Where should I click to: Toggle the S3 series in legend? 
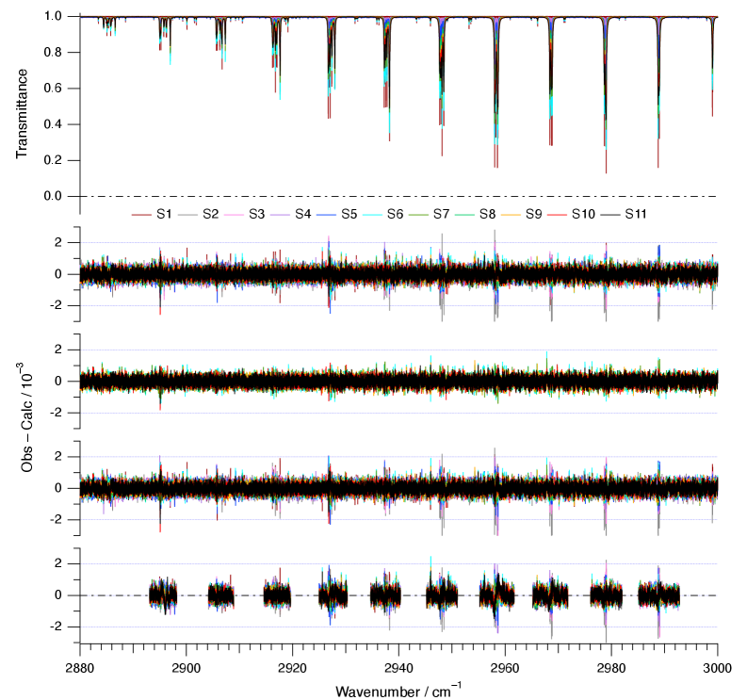(255, 215)
